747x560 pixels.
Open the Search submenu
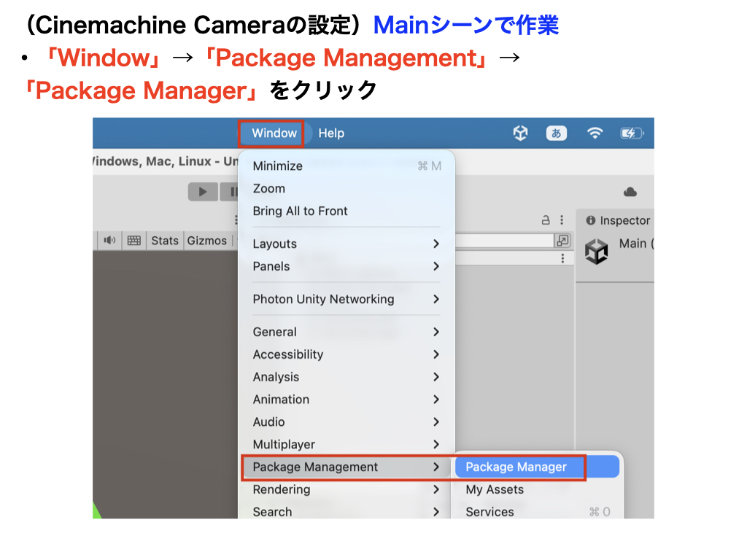tap(347, 512)
